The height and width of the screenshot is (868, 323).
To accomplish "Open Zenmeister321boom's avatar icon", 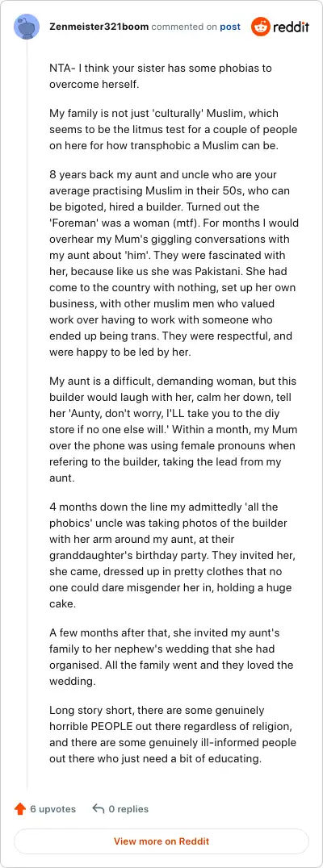I will click(x=27, y=27).
